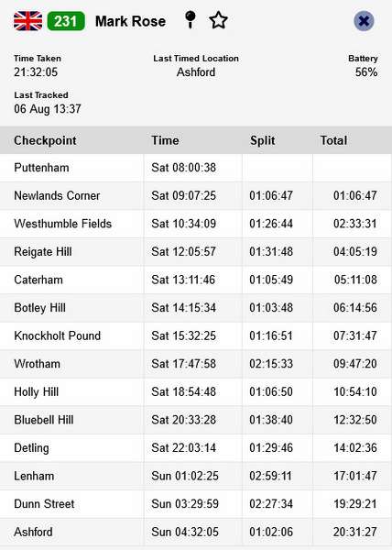This screenshot has width=392, height=550.
Task: Select the Knockholt Pound checkpoint row
Action: pos(196,335)
